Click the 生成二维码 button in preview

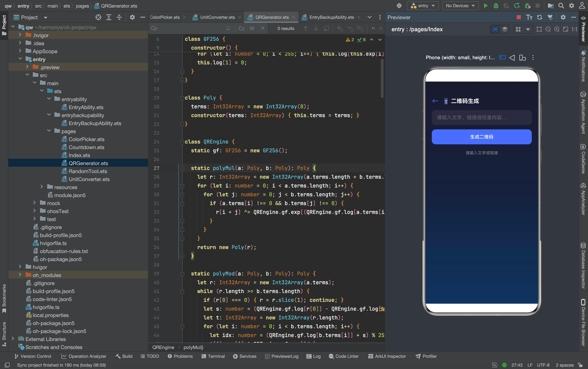click(482, 137)
